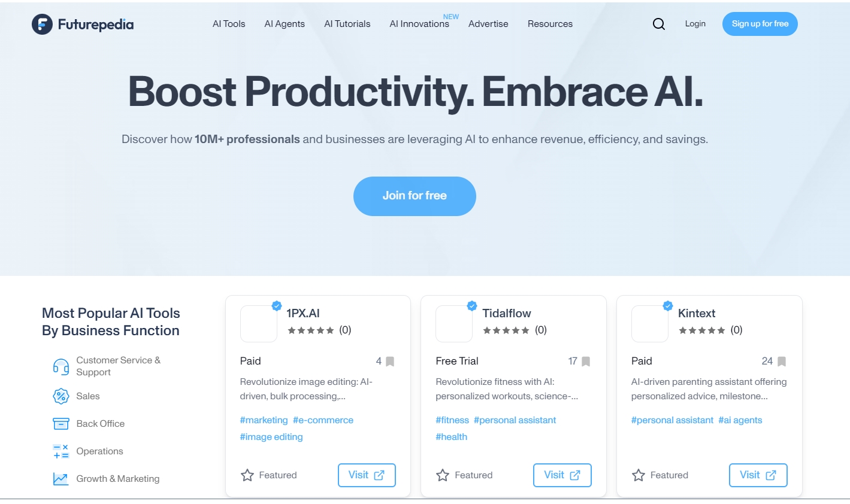Click the Futurepedia logo icon
Viewport: 850px width, 504px height.
pyautogui.click(x=42, y=24)
